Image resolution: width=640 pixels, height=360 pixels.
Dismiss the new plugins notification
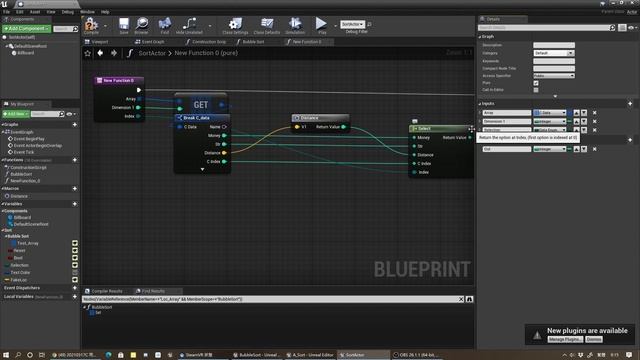pyautogui.click(x=594, y=340)
